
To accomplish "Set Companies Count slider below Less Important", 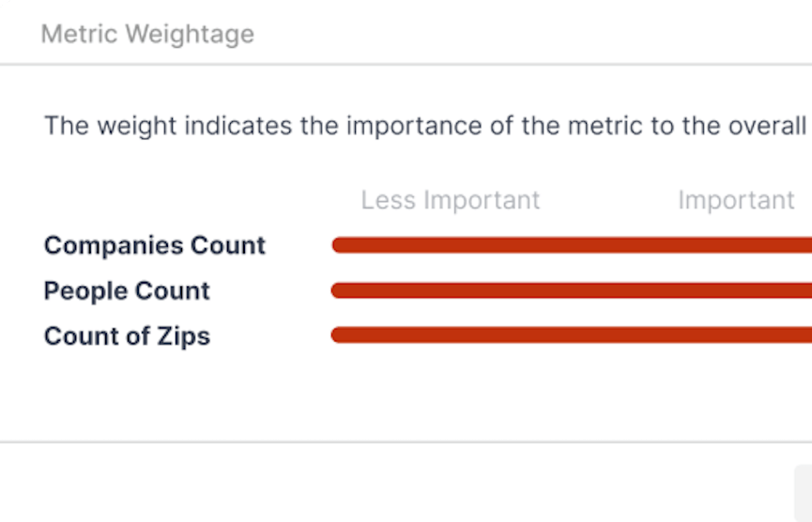I will [451, 245].
